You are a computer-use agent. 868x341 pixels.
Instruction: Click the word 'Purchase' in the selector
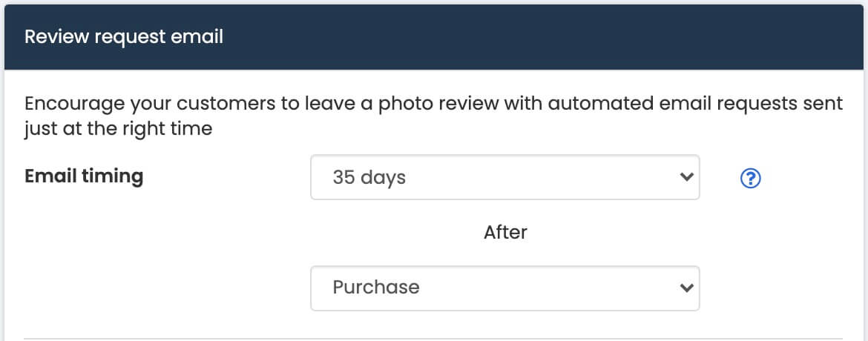coord(376,288)
